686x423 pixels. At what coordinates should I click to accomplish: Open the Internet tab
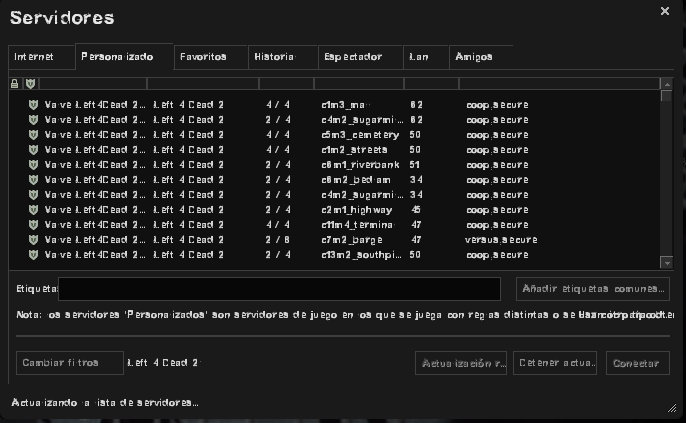[42, 57]
